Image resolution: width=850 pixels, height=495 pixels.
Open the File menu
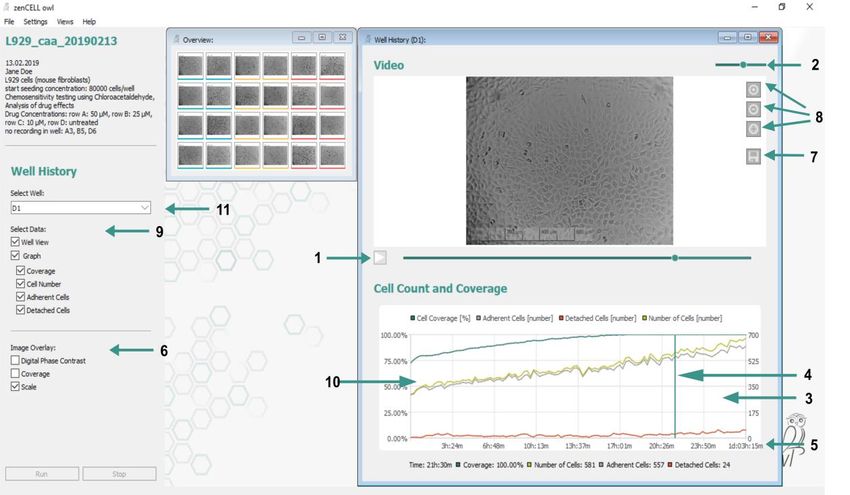tap(9, 22)
